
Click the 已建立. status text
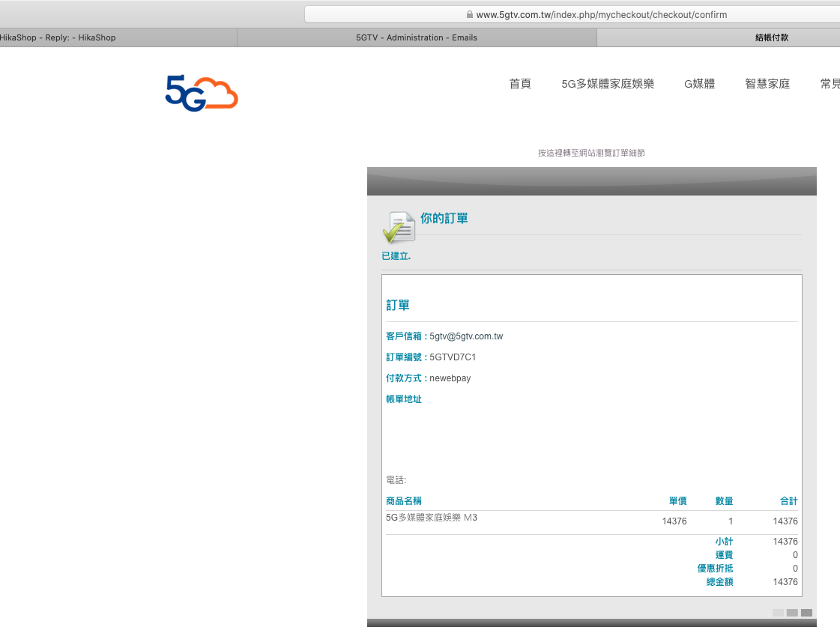point(396,256)
